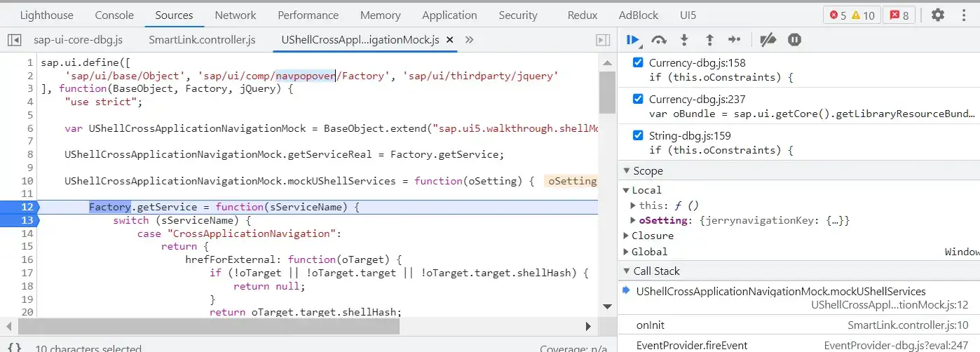980x352 pixels.
Task: Expand the oSetting object
Action: click(x=634, y=221)
